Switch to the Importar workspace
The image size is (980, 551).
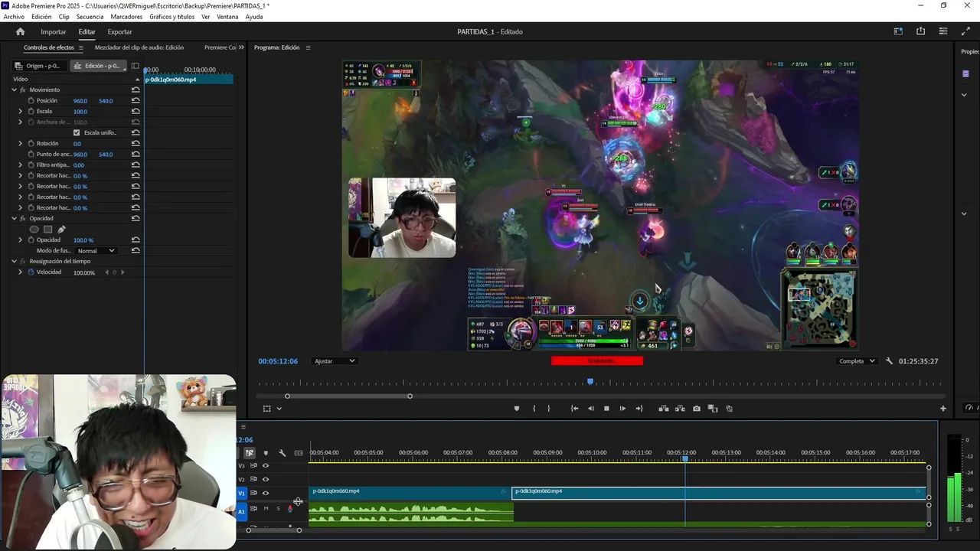click(x=54, y=31)
